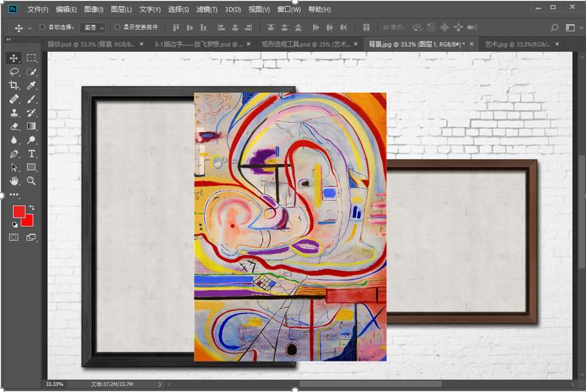Toggle Quick Mask mode icon
The width and height of the screenshot is (586, 392).
click(x=14, y=237)
